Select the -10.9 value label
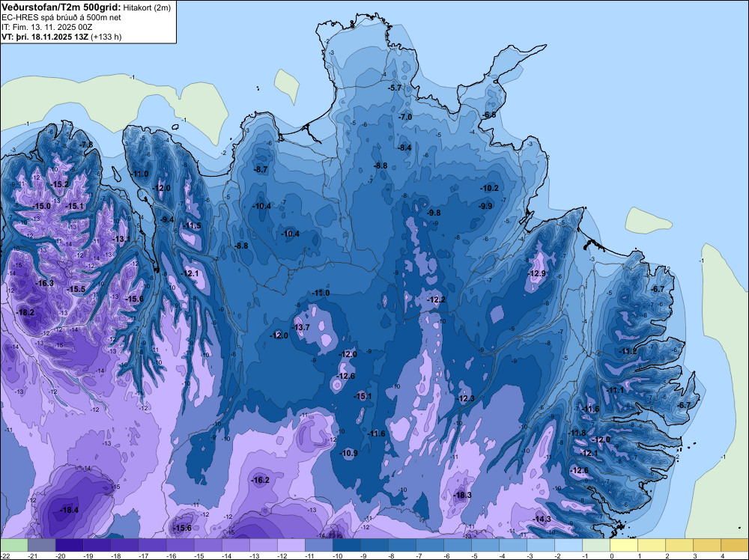The width and height of the screenshot is (749, 560). tap(349, 453)
